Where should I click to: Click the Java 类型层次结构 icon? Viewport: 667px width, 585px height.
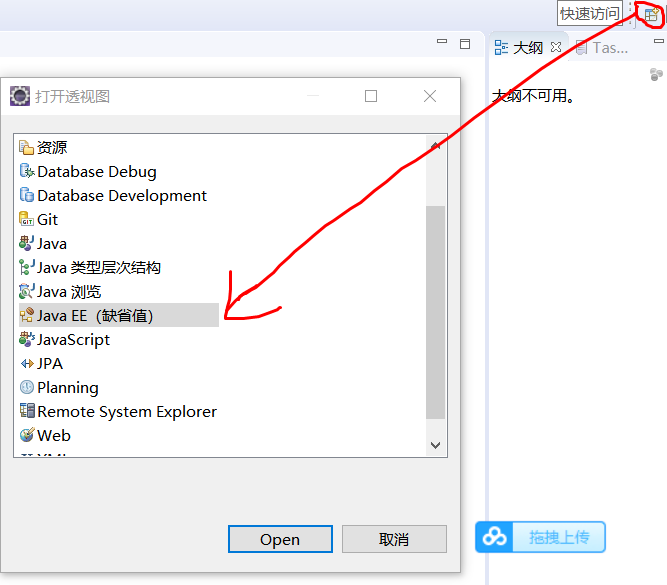tap(26, 268)
